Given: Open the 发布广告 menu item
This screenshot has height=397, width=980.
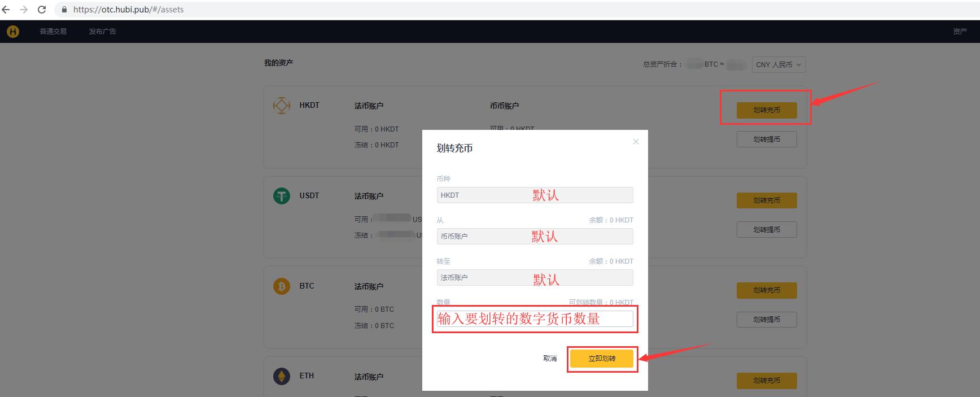Looking at the screenshot, I should pos(102,32).
